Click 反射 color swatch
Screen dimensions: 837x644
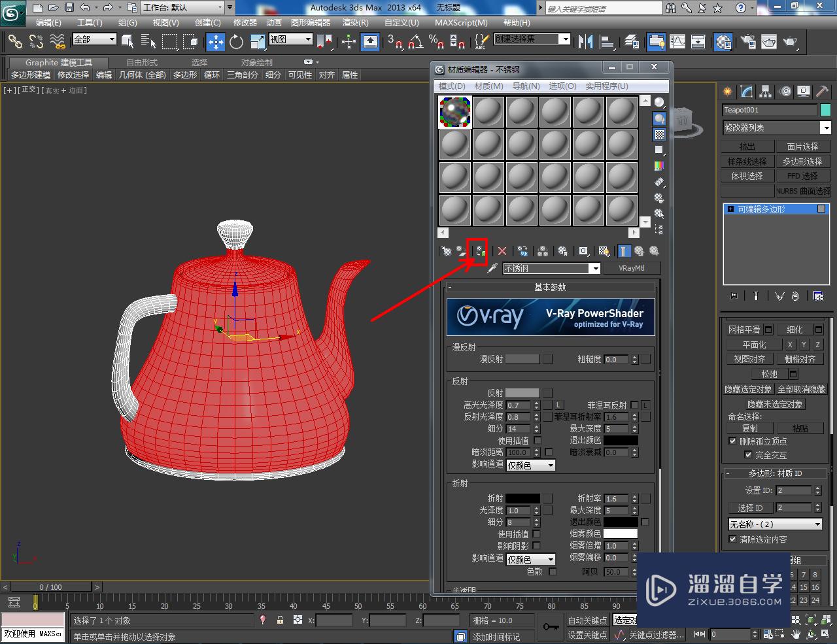[522, 393]
